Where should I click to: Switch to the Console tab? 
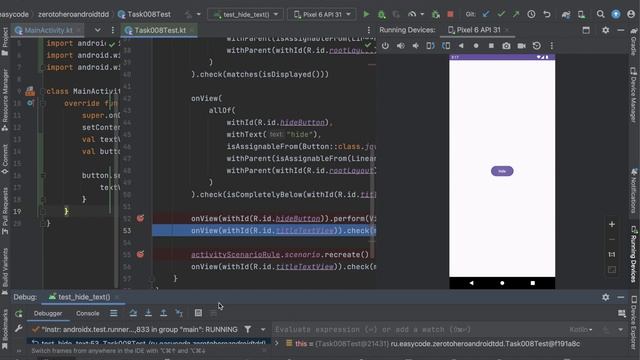88,313
